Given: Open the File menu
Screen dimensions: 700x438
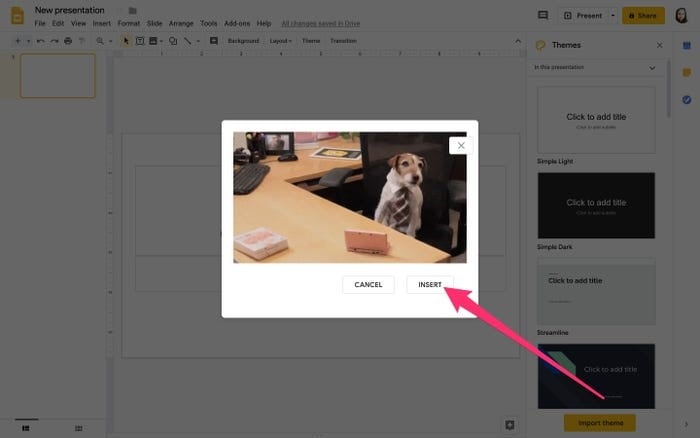Looking at the screenshot, I should point(40,23).
